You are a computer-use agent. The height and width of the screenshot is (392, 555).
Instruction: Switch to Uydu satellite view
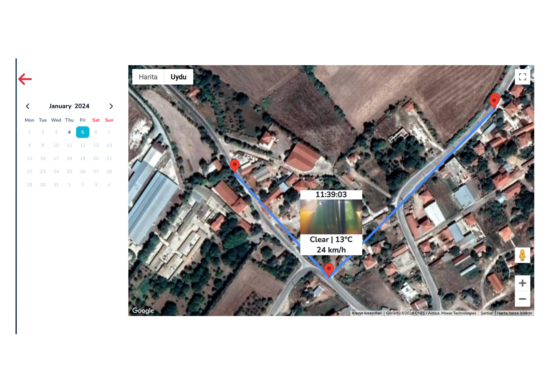coord(178,77)
